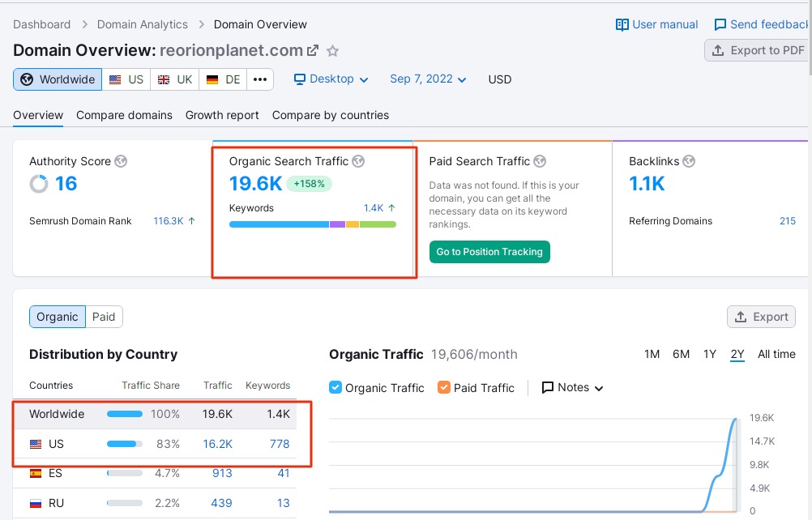This screenshot has height=520, width=812.
Task: Click globe icon next to Backlinks
Action: (689, 161)
